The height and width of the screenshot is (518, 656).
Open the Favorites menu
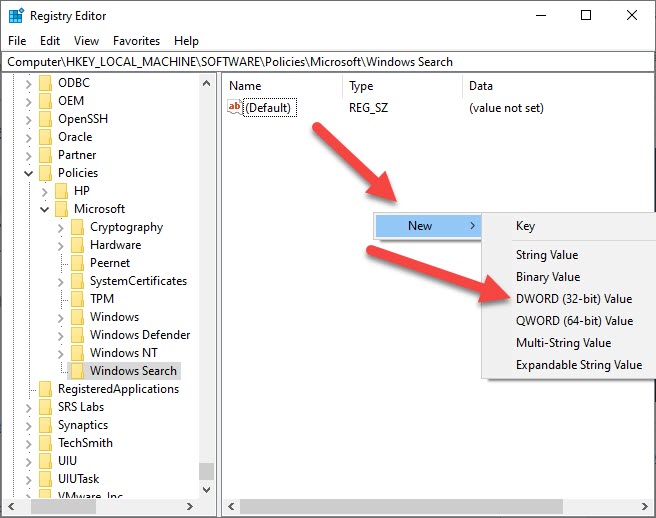click(136, 41)
